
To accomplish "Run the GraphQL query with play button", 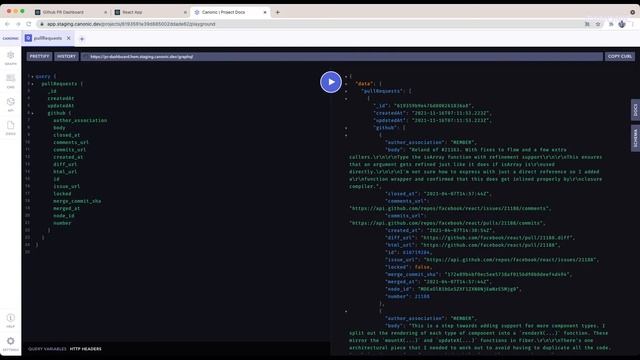I will tap(331, 82).
